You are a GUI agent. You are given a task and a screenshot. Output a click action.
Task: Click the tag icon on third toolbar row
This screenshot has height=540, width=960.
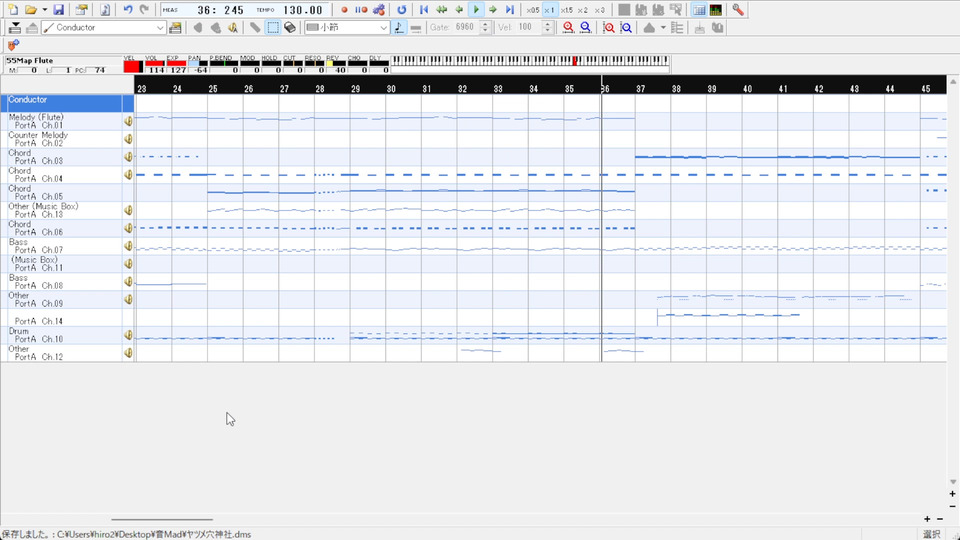coord(13,45)
